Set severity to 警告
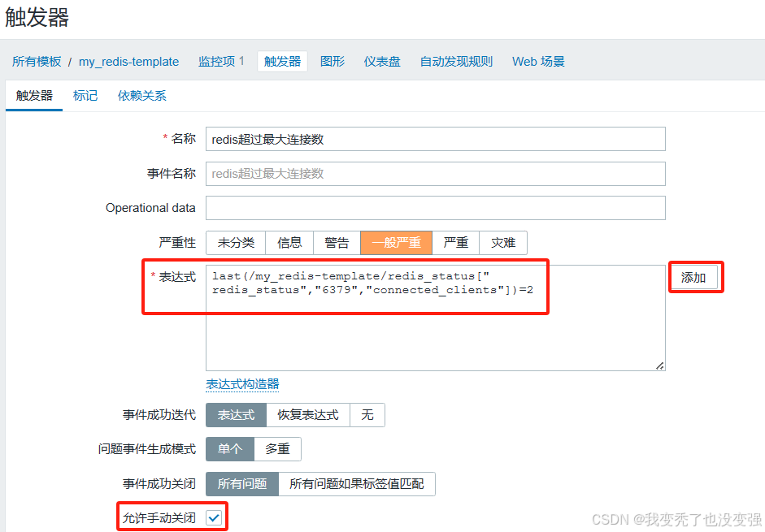 point(337,243)
